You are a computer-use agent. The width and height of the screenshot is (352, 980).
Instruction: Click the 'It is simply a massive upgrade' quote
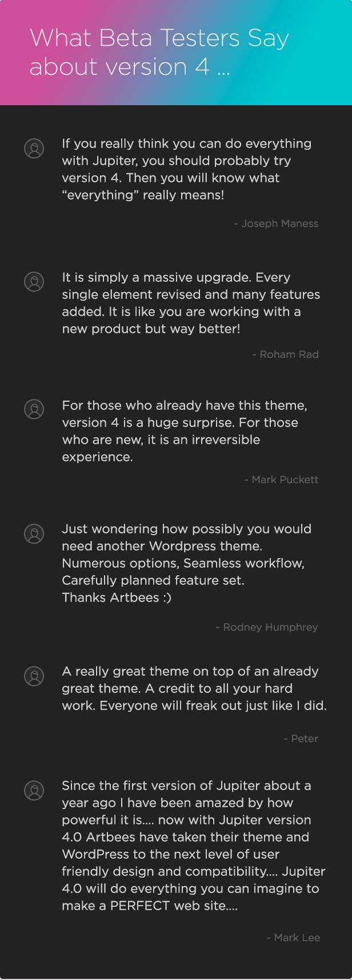pyautogui.click(x=191, y=303)
